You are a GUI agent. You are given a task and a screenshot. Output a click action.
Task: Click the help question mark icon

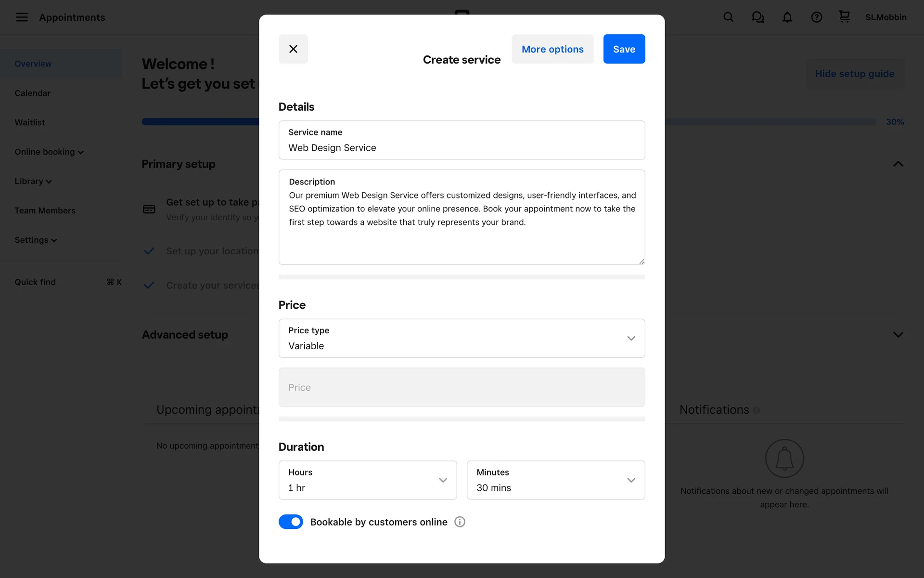click(x=816, y=17)
